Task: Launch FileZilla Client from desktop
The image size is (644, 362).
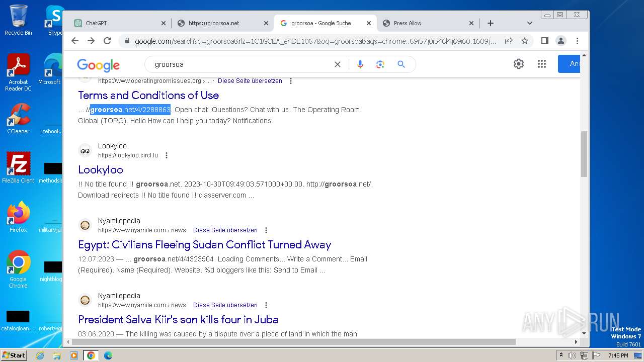Action: (18, 167)
